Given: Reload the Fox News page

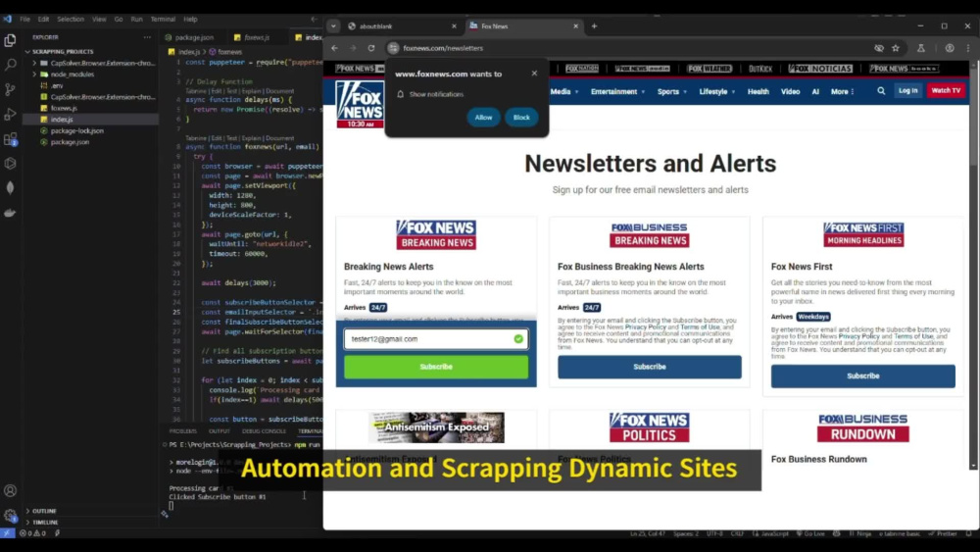Looking at the screenshot, I should coord(371,48).
